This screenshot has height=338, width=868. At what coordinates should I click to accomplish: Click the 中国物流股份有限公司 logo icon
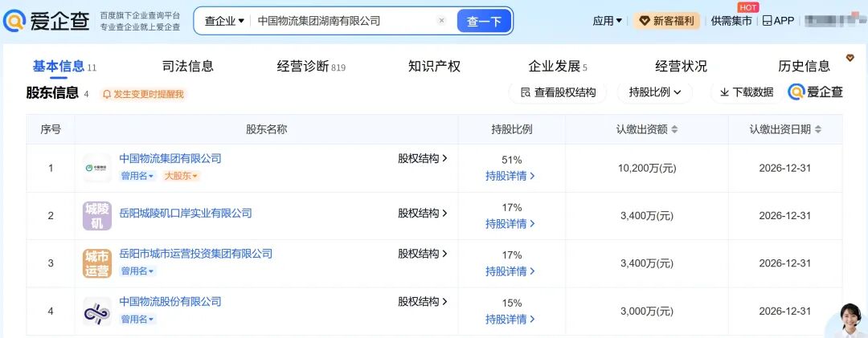tap(97, 311)
